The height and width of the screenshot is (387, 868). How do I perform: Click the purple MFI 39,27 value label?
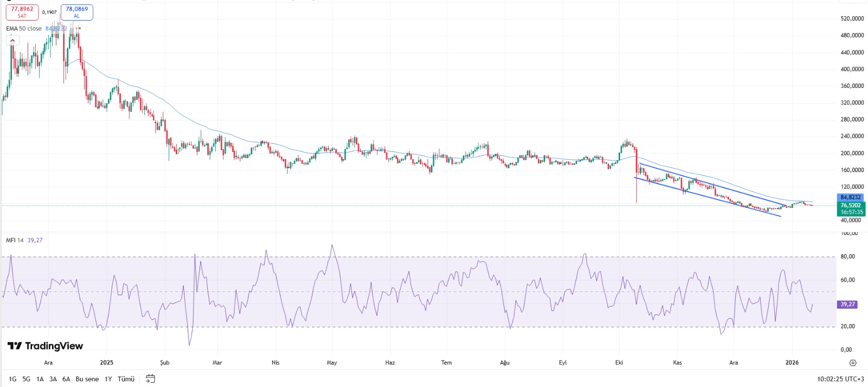tap(847, 304)
